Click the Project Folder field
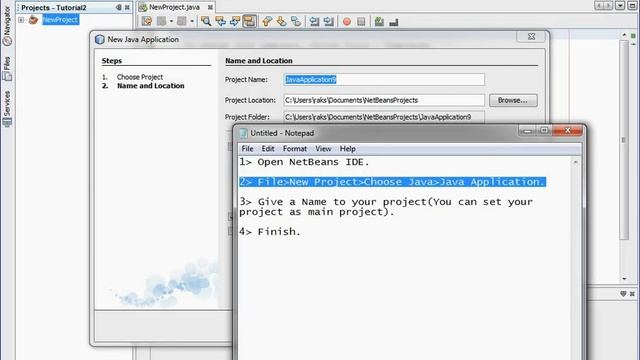Screen dimensions: 640x360 (384, 117)
